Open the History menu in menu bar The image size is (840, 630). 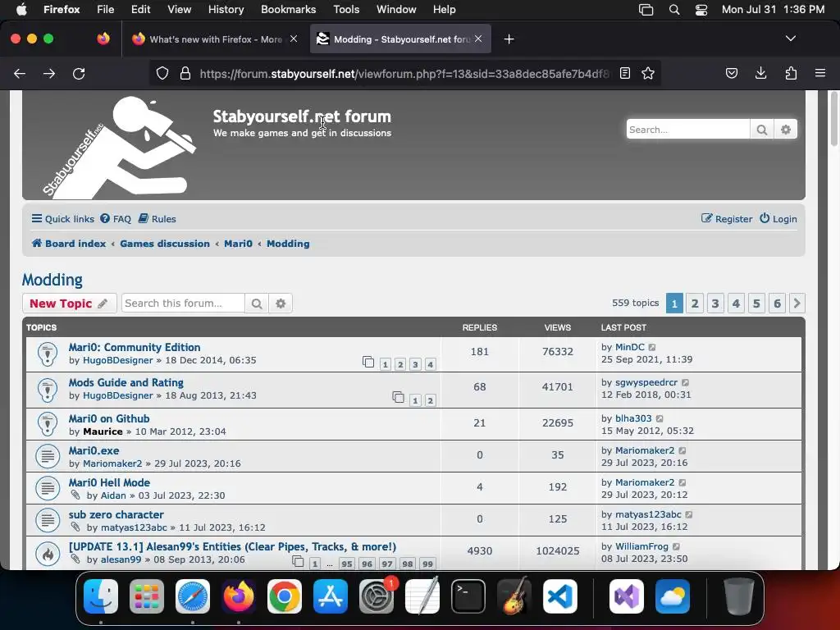coord(226,9)
